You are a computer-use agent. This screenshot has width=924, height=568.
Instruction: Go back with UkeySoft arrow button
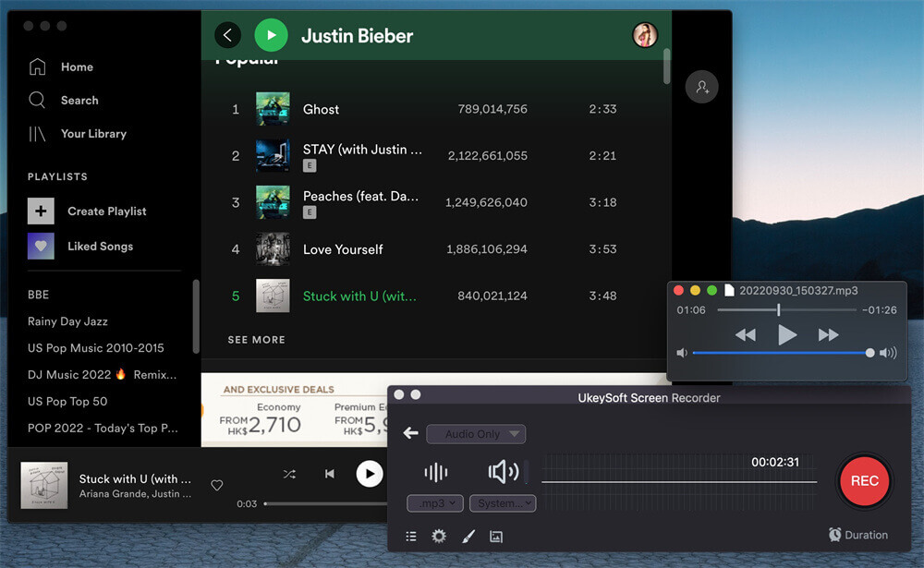pos(411,434)
